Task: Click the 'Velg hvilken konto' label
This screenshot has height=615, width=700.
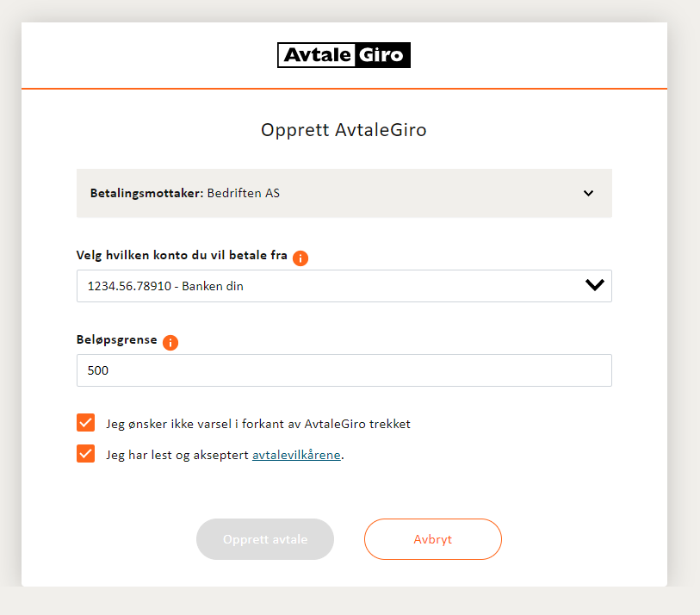Action: tap(182, 256)
